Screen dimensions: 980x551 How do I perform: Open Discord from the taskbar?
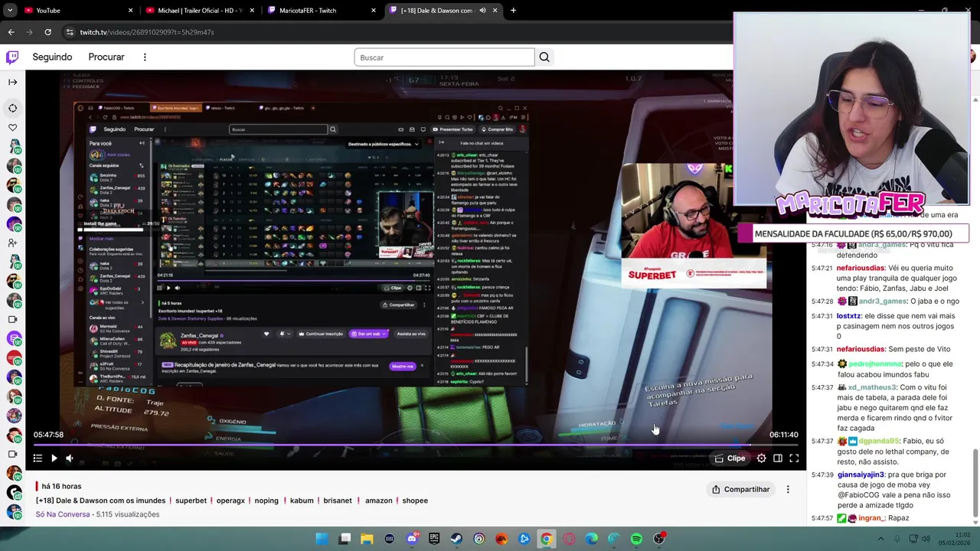point(412,539)
